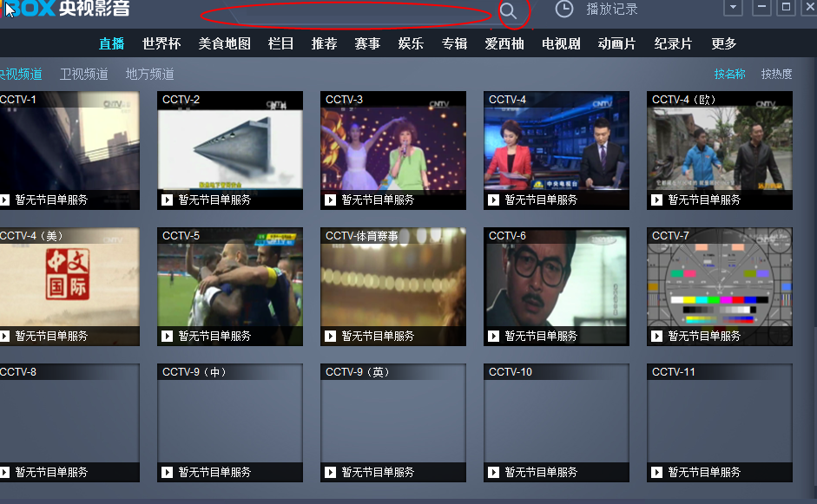Open the 世界杯 menu section
Viewport: 817px width, 504px height.
point(161,43)
